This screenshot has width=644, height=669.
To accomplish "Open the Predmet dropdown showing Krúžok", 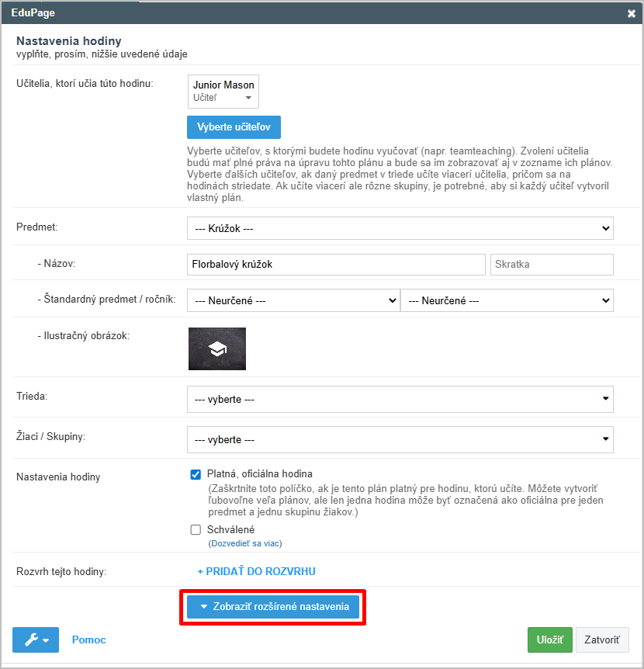I will 400,229.
